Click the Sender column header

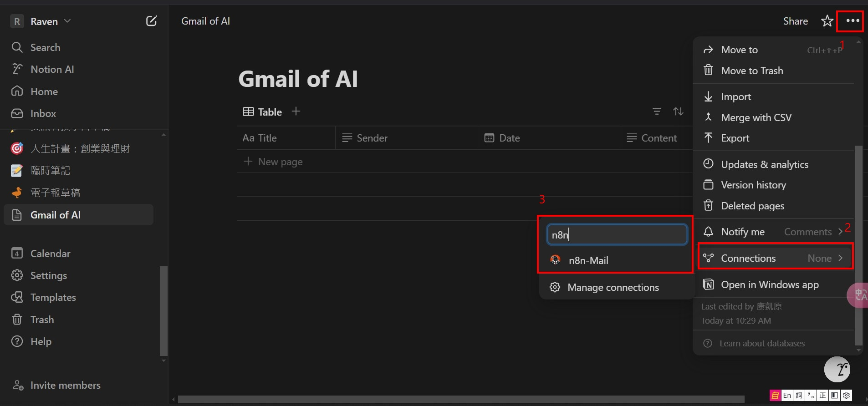click(x=407, y=138)
